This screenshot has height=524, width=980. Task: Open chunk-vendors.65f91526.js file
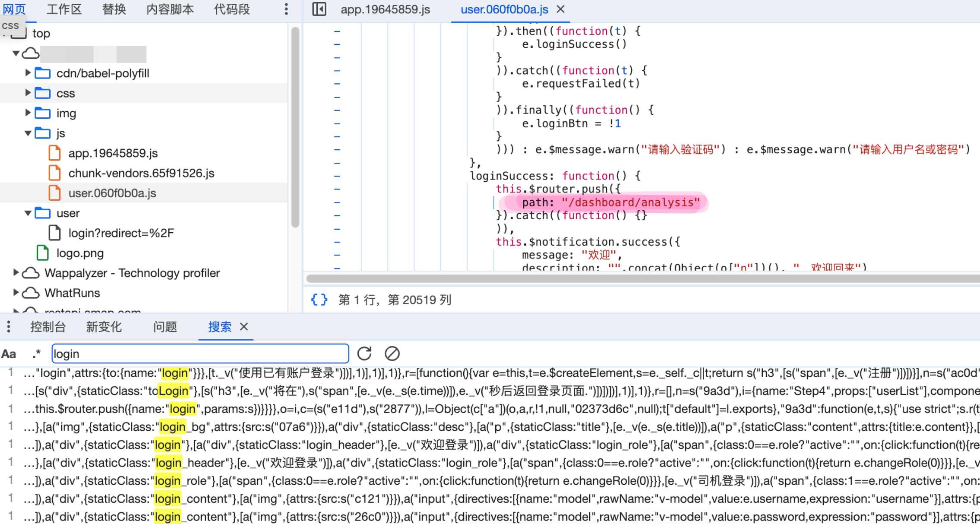click(141, 173)
